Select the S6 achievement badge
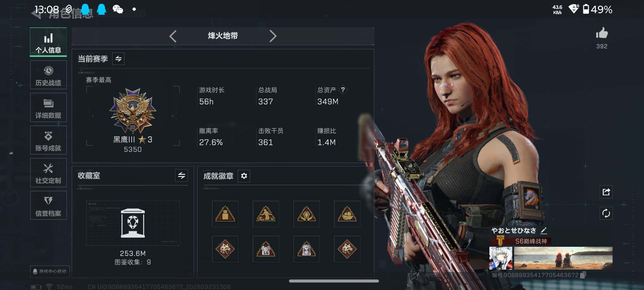This screenshot has width=644, height=290. pos(266,249)
